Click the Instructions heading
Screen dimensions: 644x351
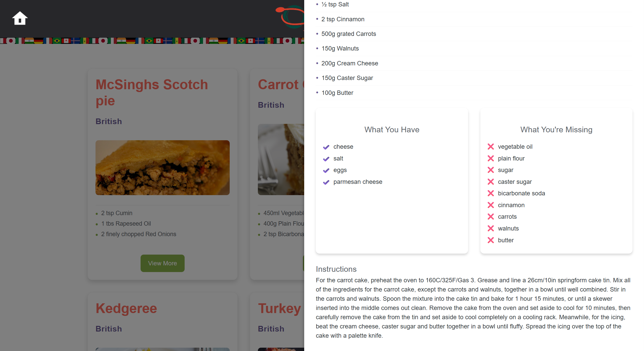[336, 269]
